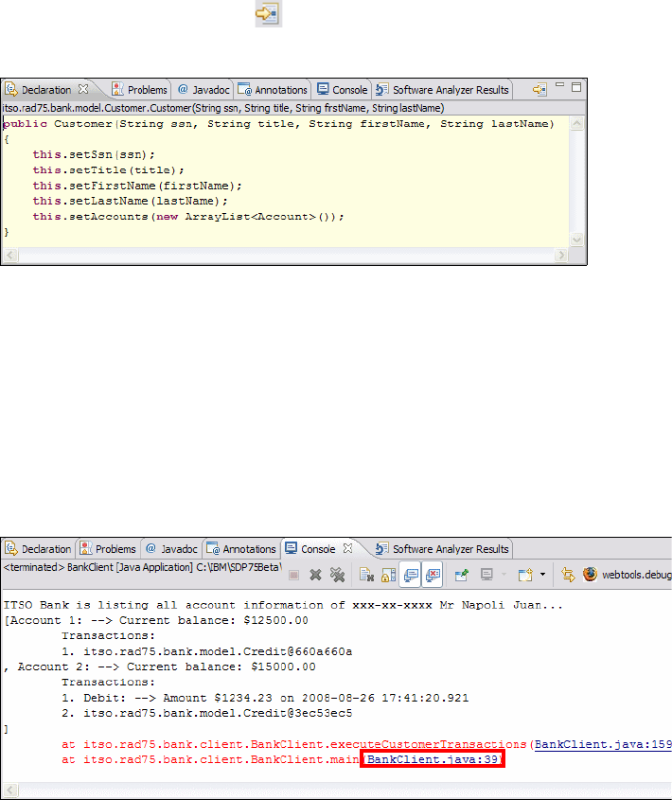Toggle Show Console When Standard Out Changes
Image resolution: width=672 pixels, height=800 pixels.
(410, 575)
